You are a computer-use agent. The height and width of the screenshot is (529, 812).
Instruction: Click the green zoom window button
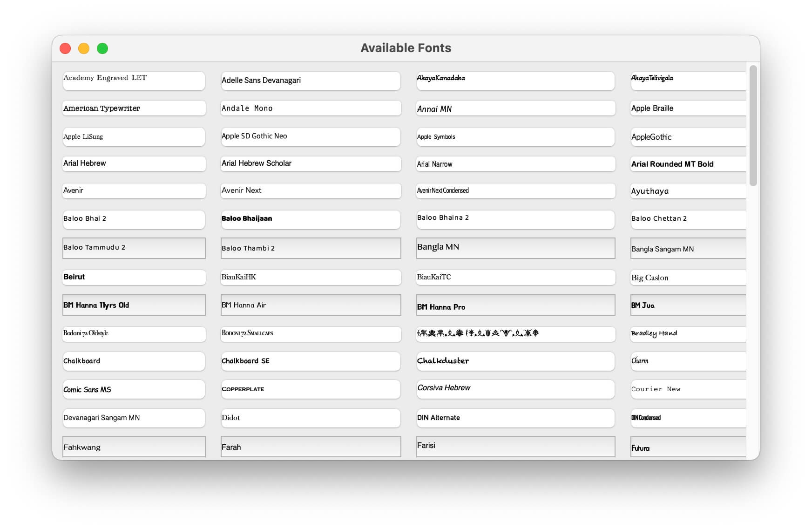point(102,48)
